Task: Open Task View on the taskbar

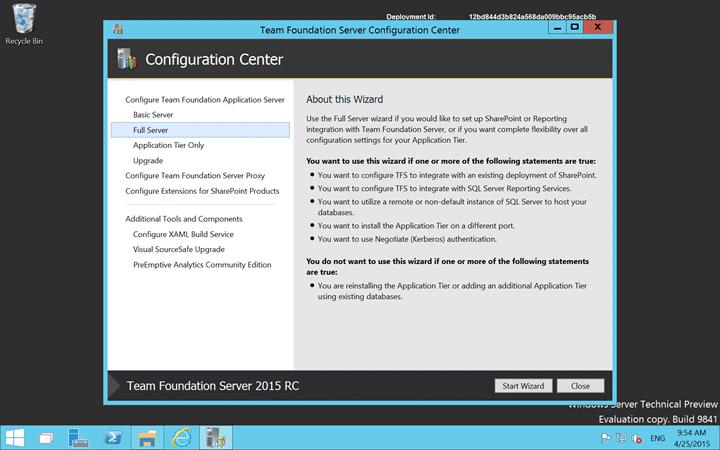Action: point(46,438)
